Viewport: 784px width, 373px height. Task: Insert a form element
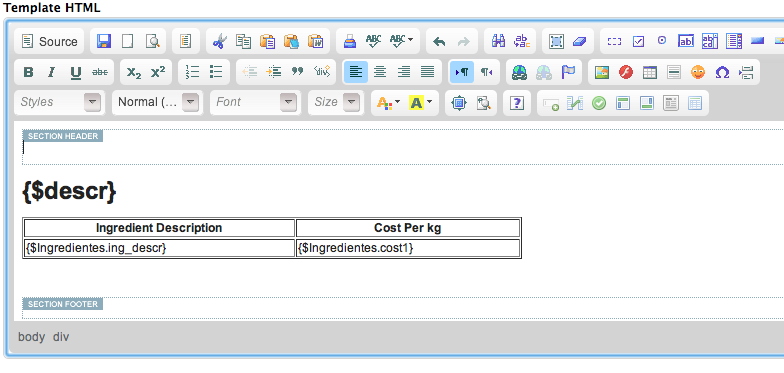click(x=614, y=42)
